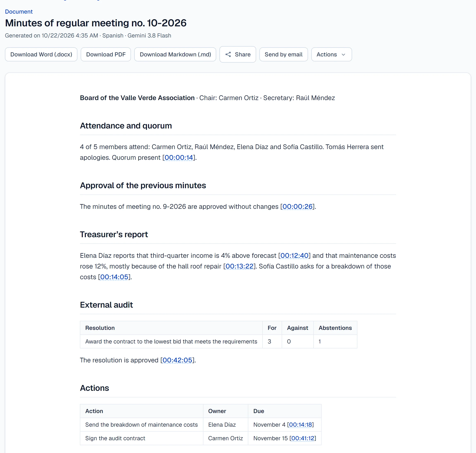
Task: Click 'Sign the audit contract' cell
Action: [x=141, y=438]
